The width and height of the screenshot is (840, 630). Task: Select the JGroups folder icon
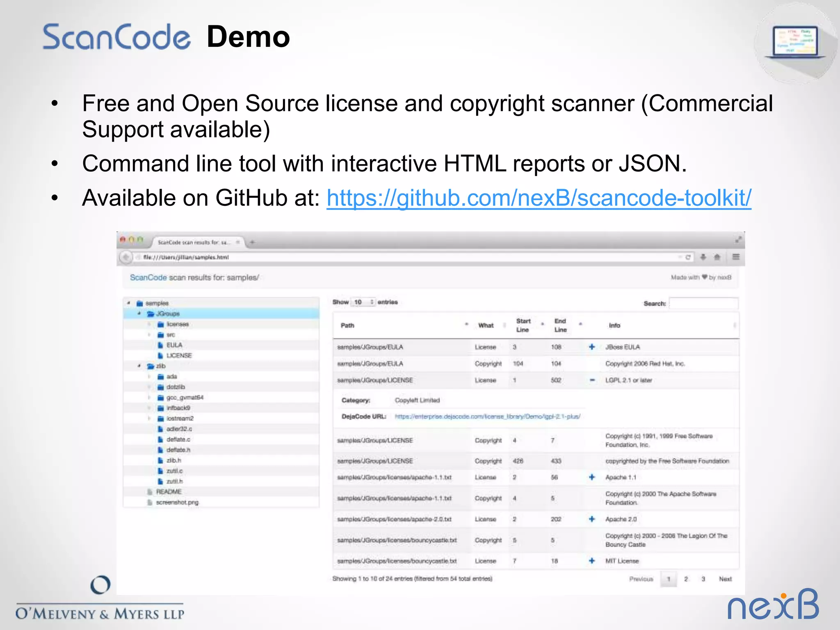(151, 314)
